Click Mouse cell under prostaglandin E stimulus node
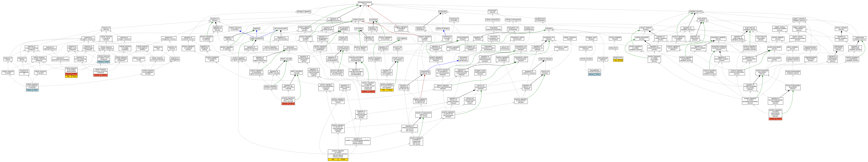 29,90
